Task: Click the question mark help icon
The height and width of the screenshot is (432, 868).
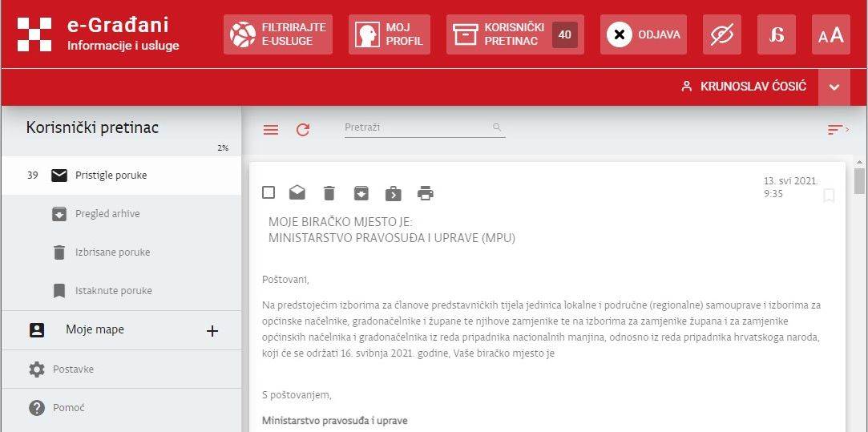Action: [x=37, y=408]
